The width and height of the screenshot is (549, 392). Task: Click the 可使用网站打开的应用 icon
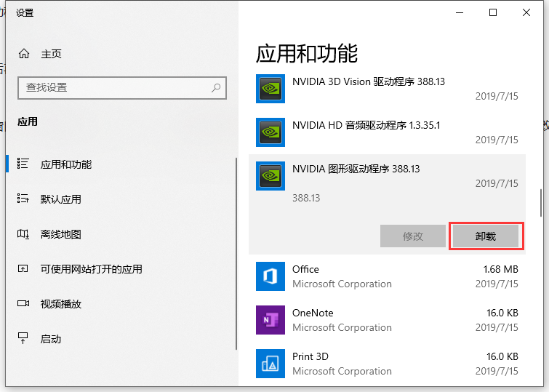click(23, 268)
